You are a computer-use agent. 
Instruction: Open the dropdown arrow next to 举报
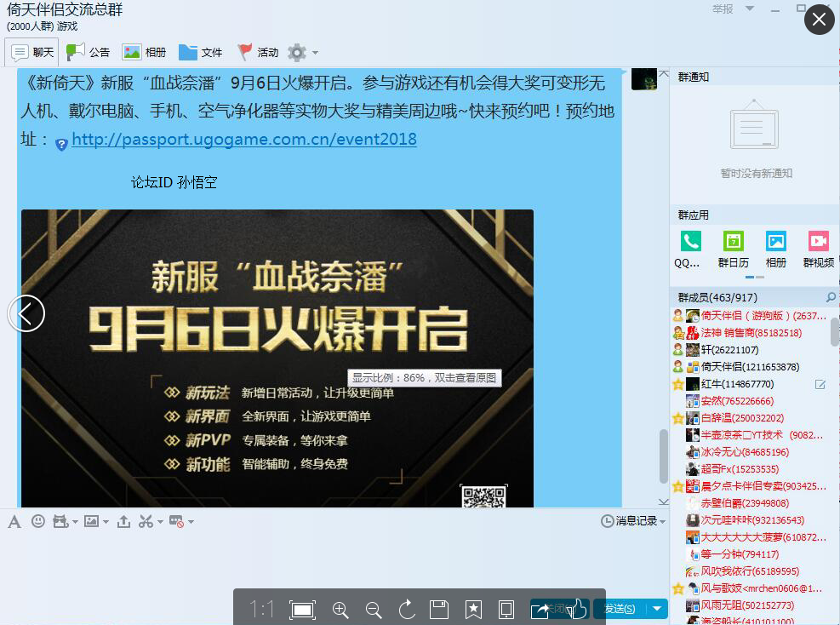point(750,9)
